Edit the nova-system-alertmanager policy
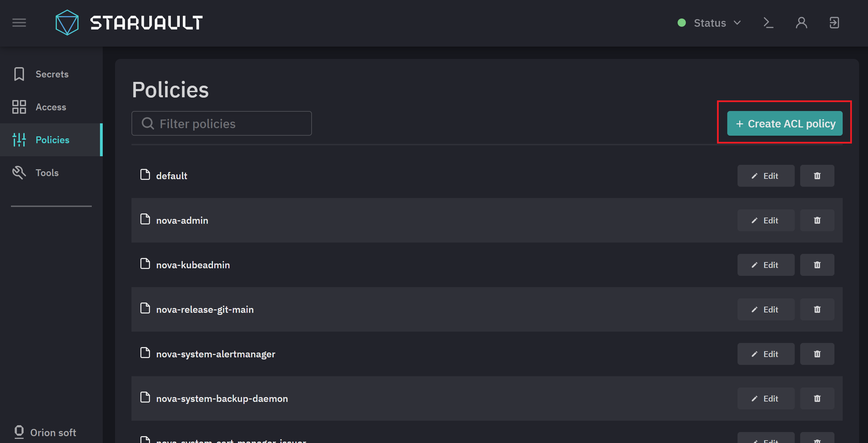868x443 pixels. coord(766,354)
